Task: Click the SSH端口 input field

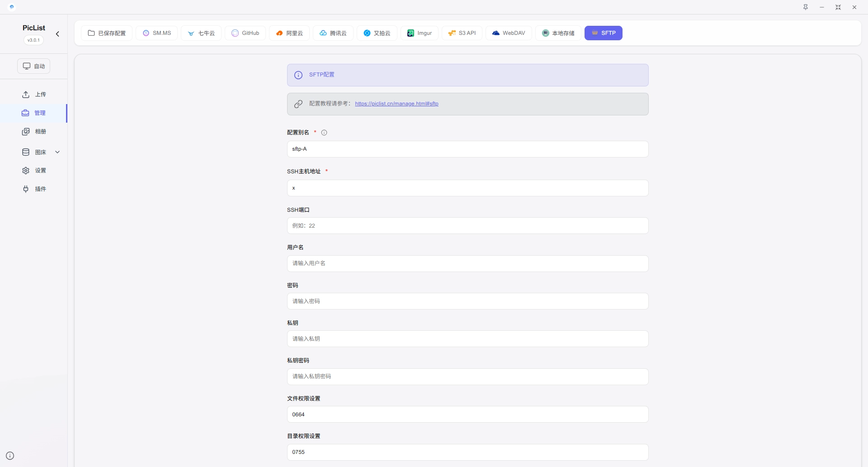Action: click(x=468, y=226)
